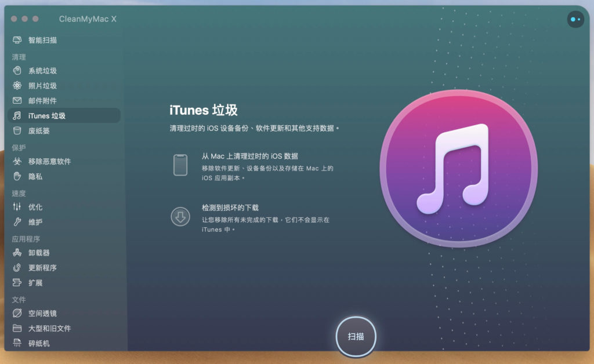The image size is (594, 364).
Task: Minimize the CleanMyMac X window
Action: tap(24, 19)
